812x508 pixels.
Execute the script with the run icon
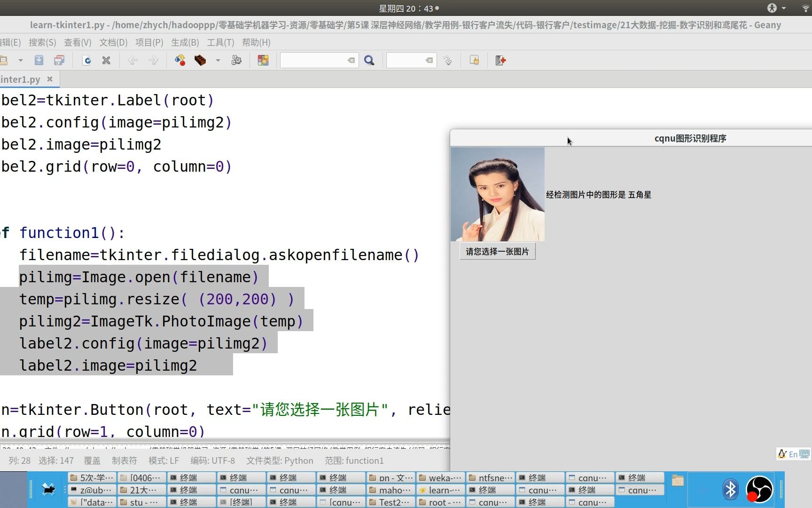point(236,60)
